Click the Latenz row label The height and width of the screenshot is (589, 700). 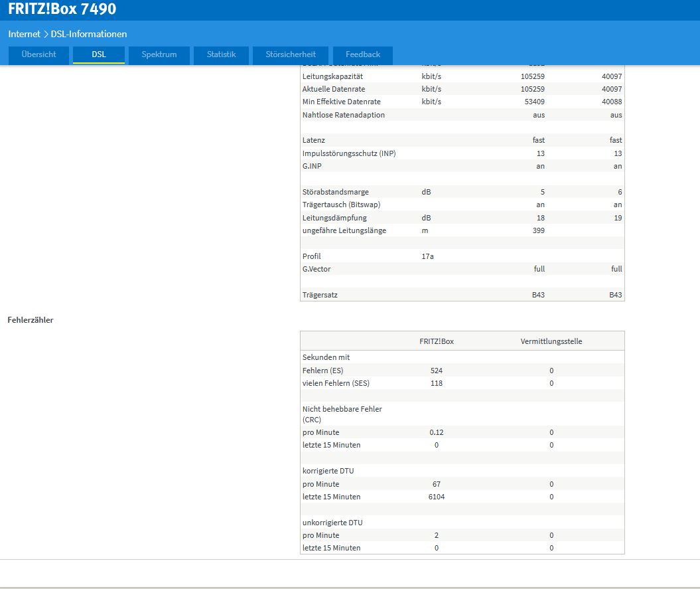pos(313,140)
